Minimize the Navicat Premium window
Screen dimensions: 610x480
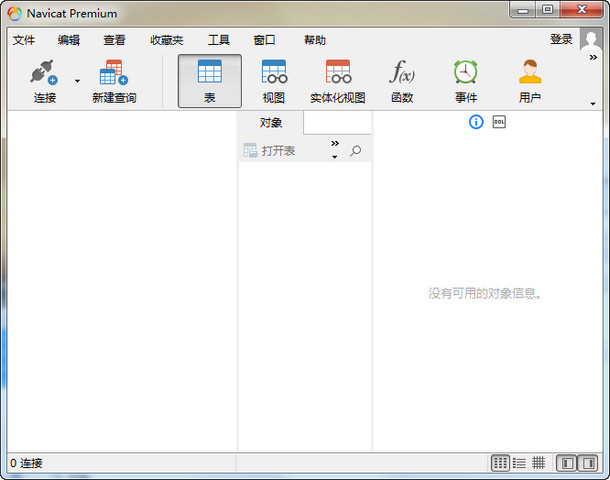coord(522,10)
